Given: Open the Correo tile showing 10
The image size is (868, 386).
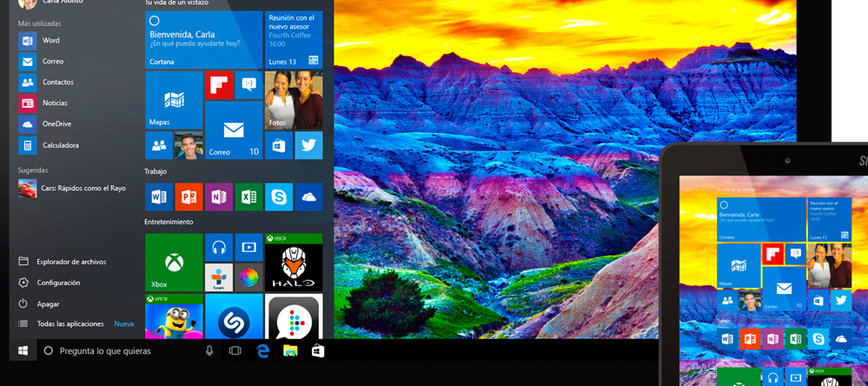Looking at the screenshot, I should [x=234, y=130].
